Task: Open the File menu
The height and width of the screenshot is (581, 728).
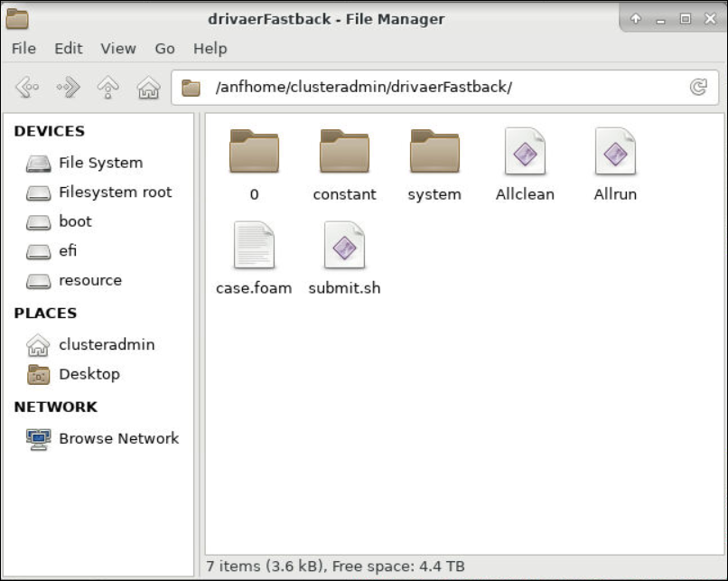Action: click(x=23, y=48)
